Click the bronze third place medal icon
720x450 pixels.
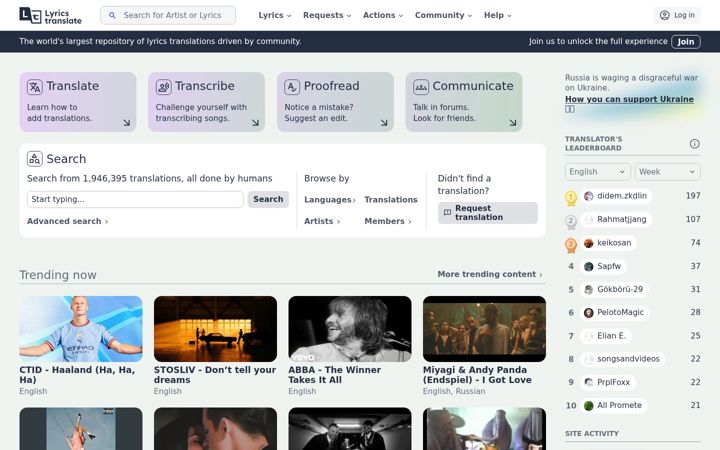571,245
